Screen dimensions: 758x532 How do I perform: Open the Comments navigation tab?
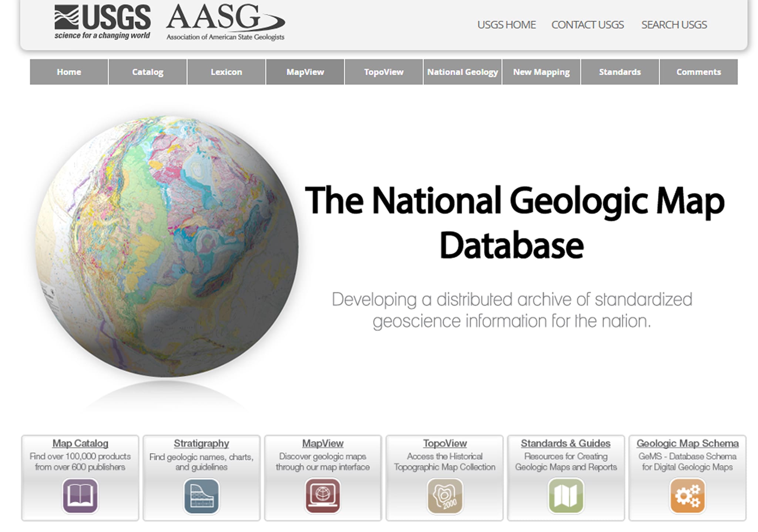click(x=698, y=72)
